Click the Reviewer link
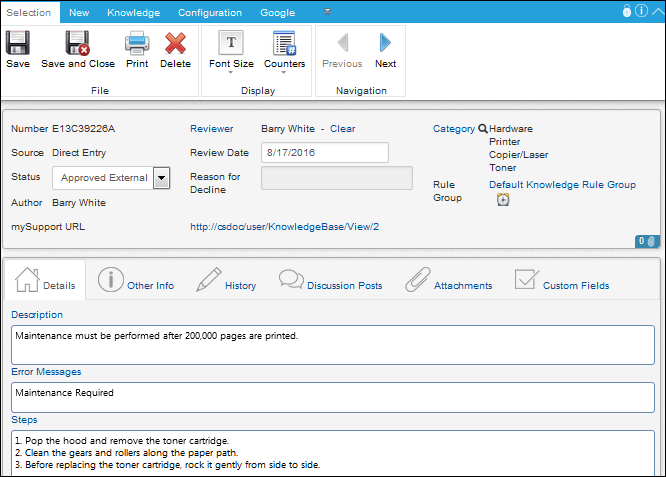 click(x=212, y=129)
